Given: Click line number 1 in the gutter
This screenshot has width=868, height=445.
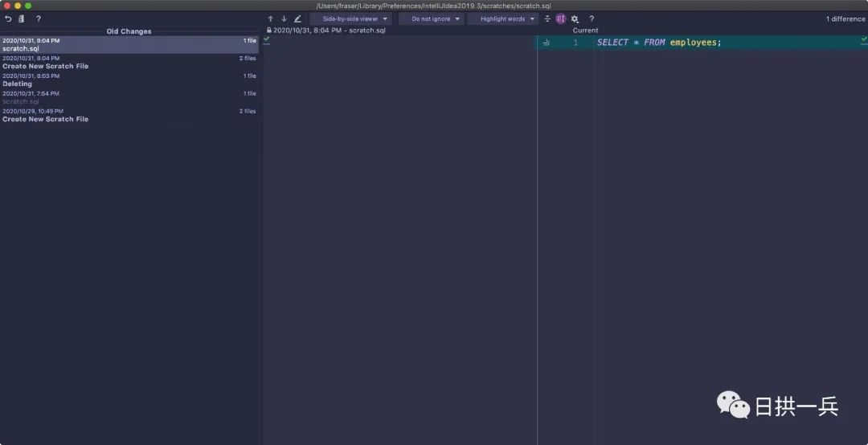Looking at the screenshot, I should click(575, 43).
